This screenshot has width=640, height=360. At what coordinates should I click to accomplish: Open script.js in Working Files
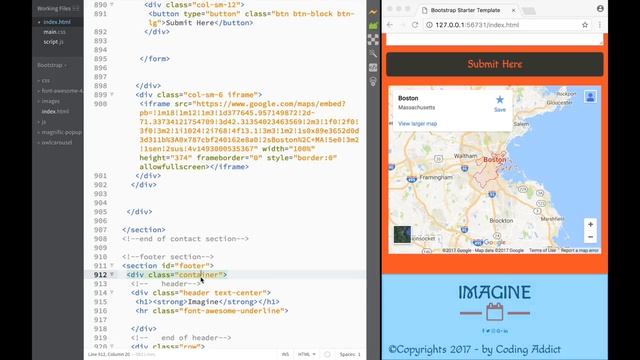(53, 42)
